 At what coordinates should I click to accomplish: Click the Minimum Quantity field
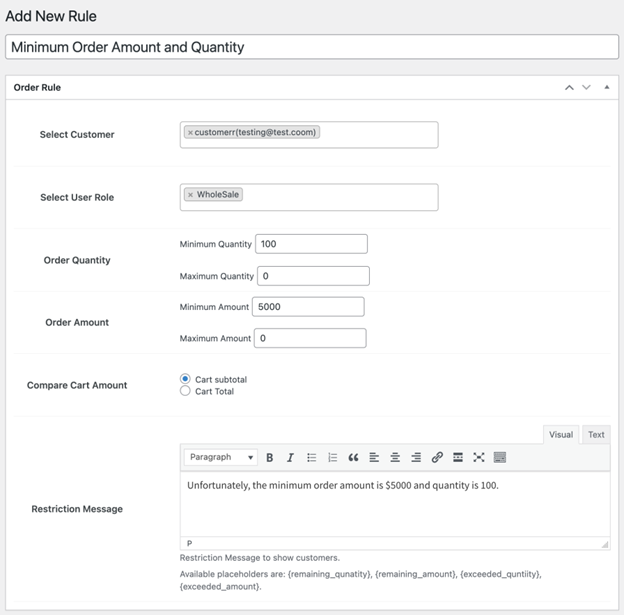(311, 244)
